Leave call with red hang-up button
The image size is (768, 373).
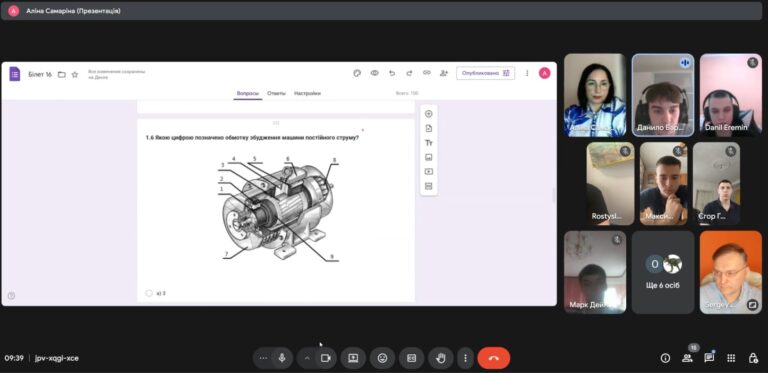click(x=494, y=358)
